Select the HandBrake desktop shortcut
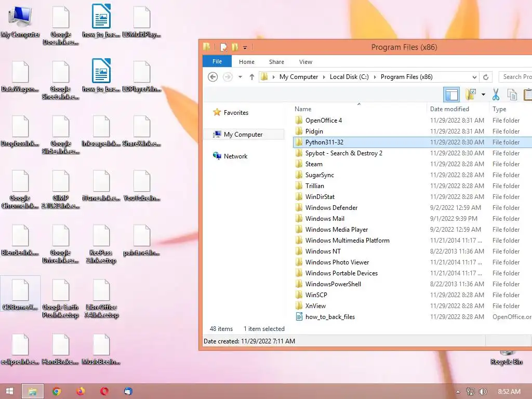532x399 pixels. (x=61, y=350)
